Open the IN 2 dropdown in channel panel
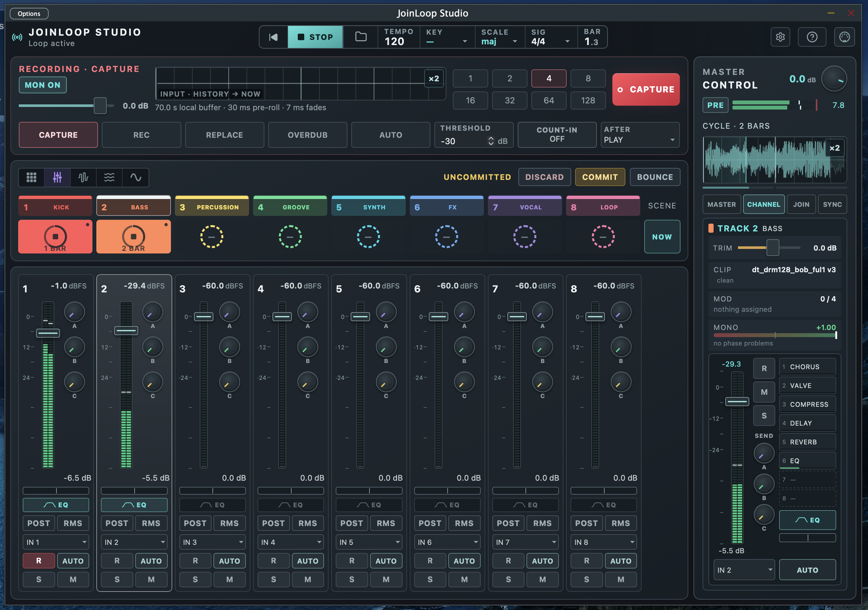Image resolution: width=868 pixels, height=610 pixels. (x=744, y=570)
